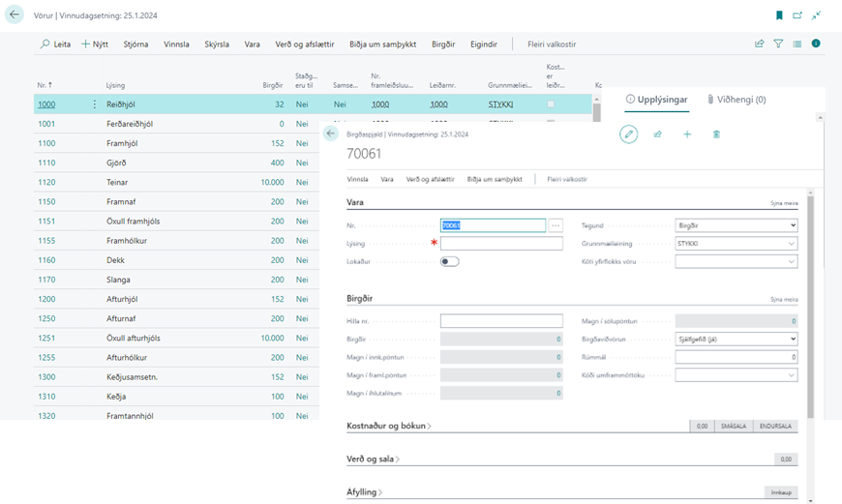Click the Lýsing input field on card
This screenshot has height=504, width=842.
point(500,244)
